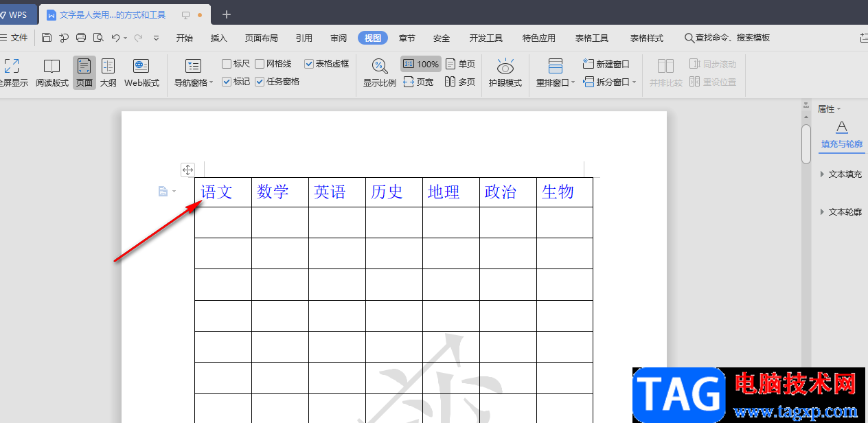Open the File menu
This screenshot has height=423, width=868.
click(14, 38)
